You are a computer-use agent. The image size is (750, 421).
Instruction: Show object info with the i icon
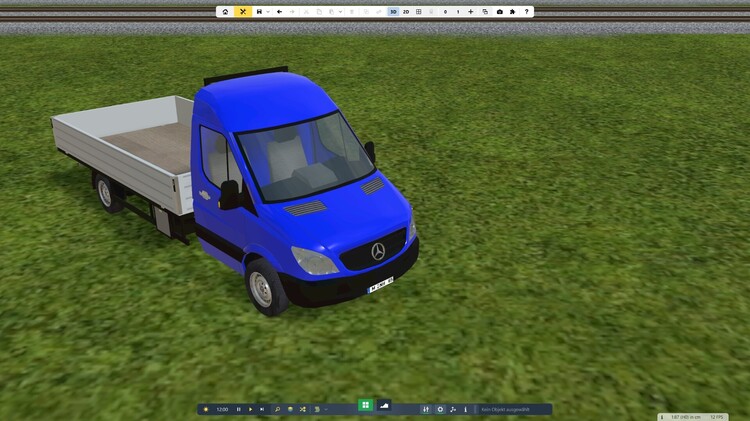tap(465, 410)
